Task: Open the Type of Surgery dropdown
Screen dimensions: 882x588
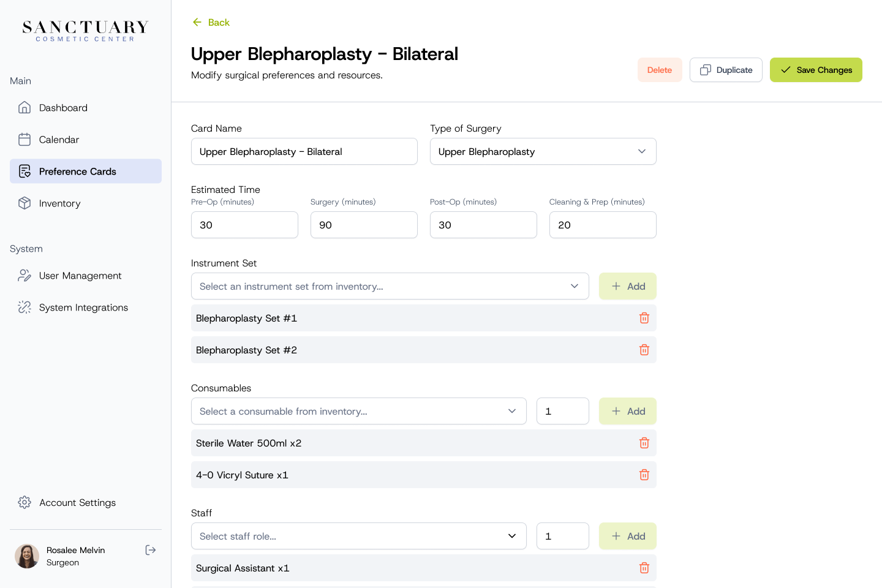Action: click(x=543, y=151)
